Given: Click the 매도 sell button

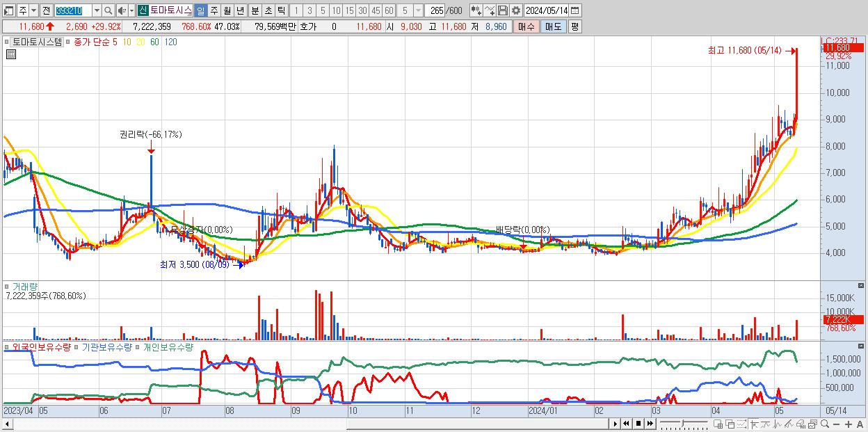Looking at the screenshot, I should (x=554, y=26).
